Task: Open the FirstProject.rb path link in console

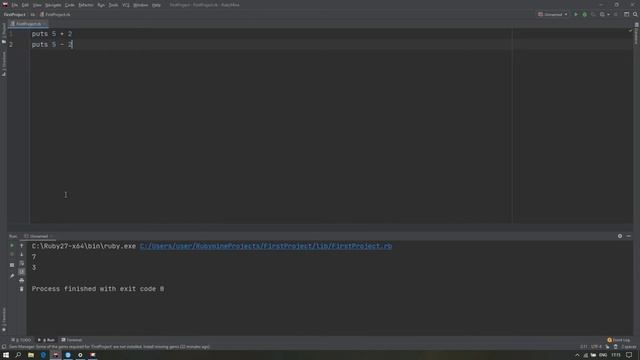Action: pyautogui.click(x=266, y=246)
